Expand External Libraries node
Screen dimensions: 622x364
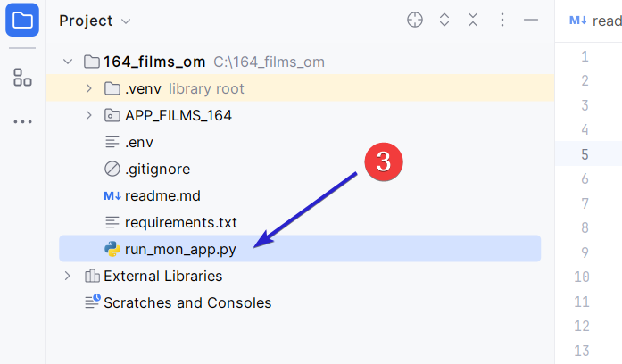point(68,276)
